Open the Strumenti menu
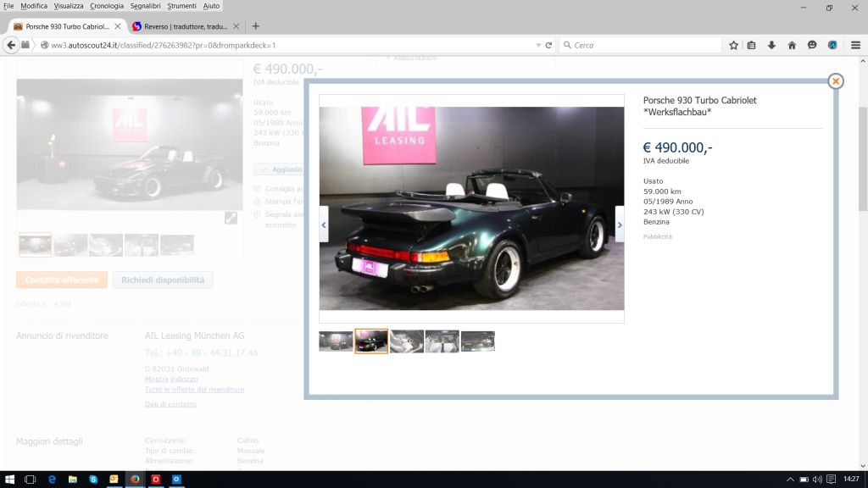 click(181, 6)
